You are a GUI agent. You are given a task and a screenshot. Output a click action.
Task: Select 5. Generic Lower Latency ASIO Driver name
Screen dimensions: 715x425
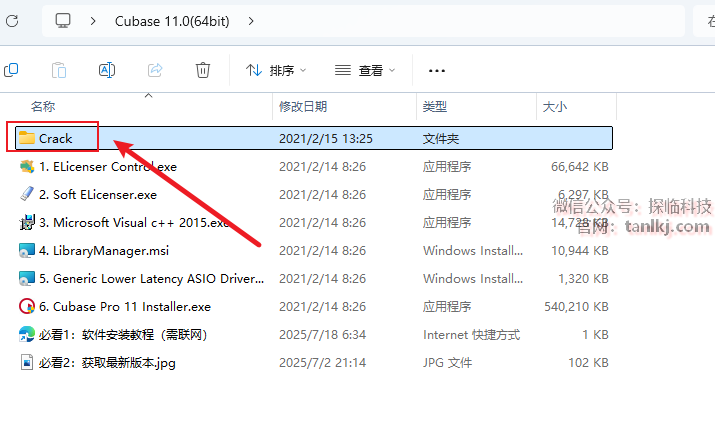click(151, 279)
